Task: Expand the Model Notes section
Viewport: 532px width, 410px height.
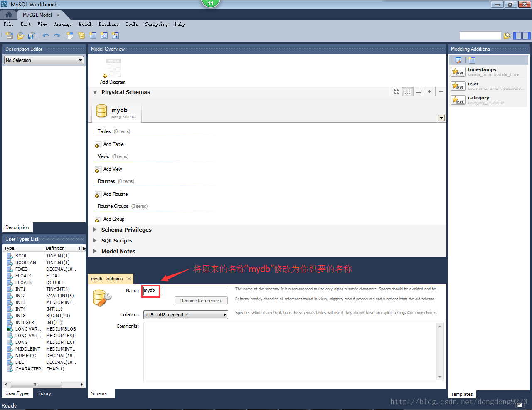Action: tap(95, 251)
